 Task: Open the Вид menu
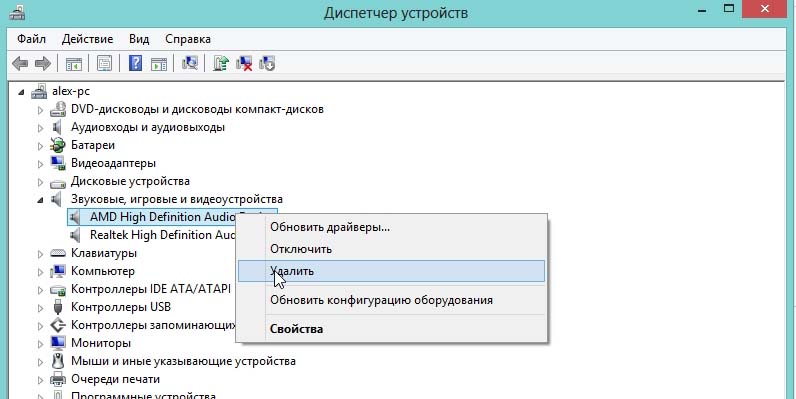click(x=139, y=39)
